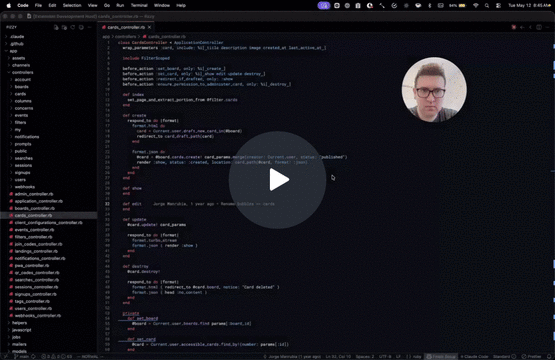Open Spotlight search in macOS menu bar
This screenshot has width=555, height=360.
tap(487, 5)
